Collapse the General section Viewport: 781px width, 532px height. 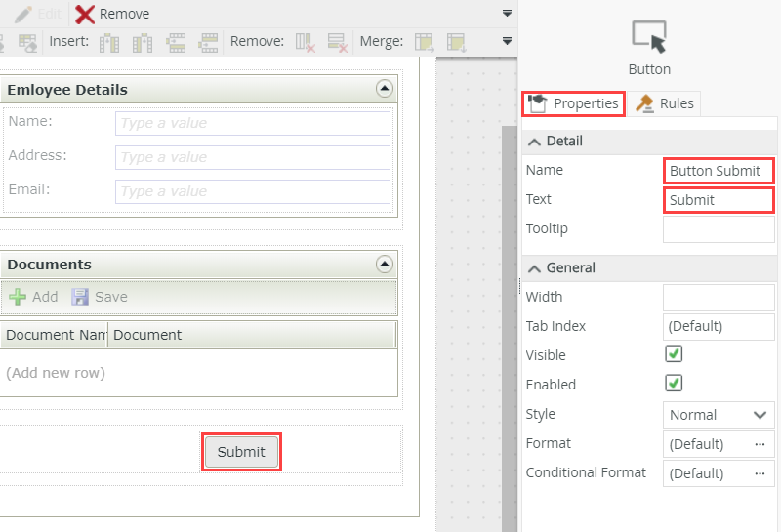[534, 269]
